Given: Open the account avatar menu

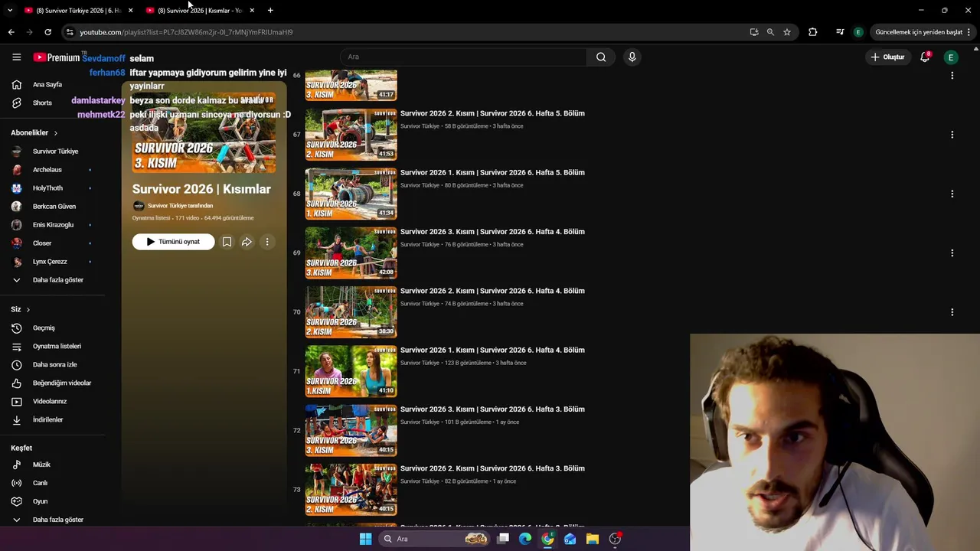Looking at the screenshot, I should pyautogui.click(x=951, y=57).
